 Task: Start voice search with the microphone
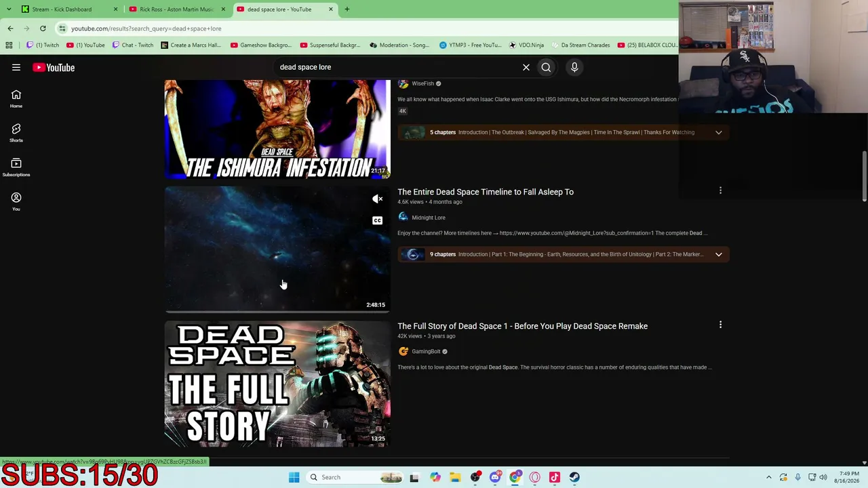point(574,67)
